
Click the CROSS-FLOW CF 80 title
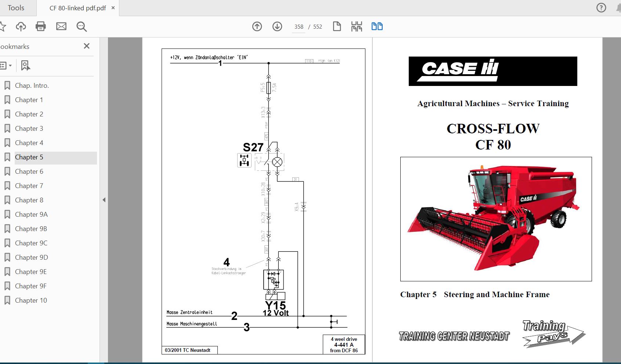493,137
